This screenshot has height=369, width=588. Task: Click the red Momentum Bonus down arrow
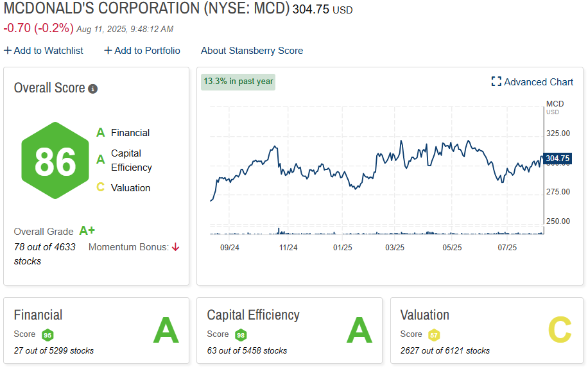pyautogui.click(x=175, y=247)
